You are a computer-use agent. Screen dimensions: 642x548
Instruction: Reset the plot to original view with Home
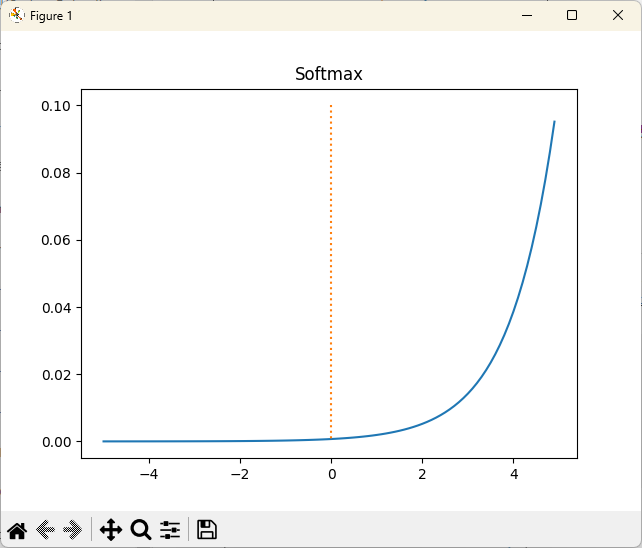[17, 530]
